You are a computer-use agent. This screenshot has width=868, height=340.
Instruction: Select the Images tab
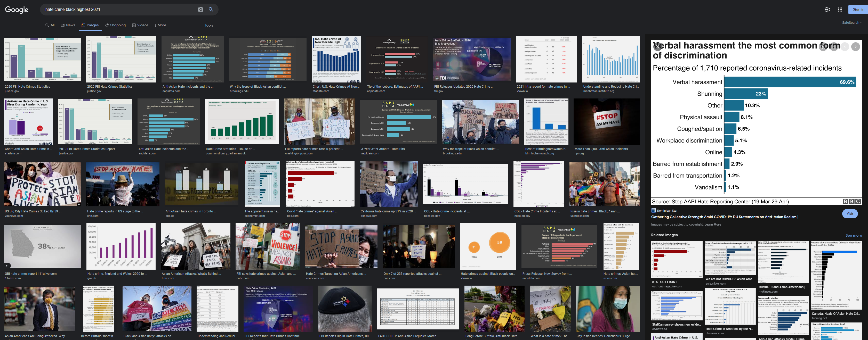pyautogui.click(x=90, y=25)
